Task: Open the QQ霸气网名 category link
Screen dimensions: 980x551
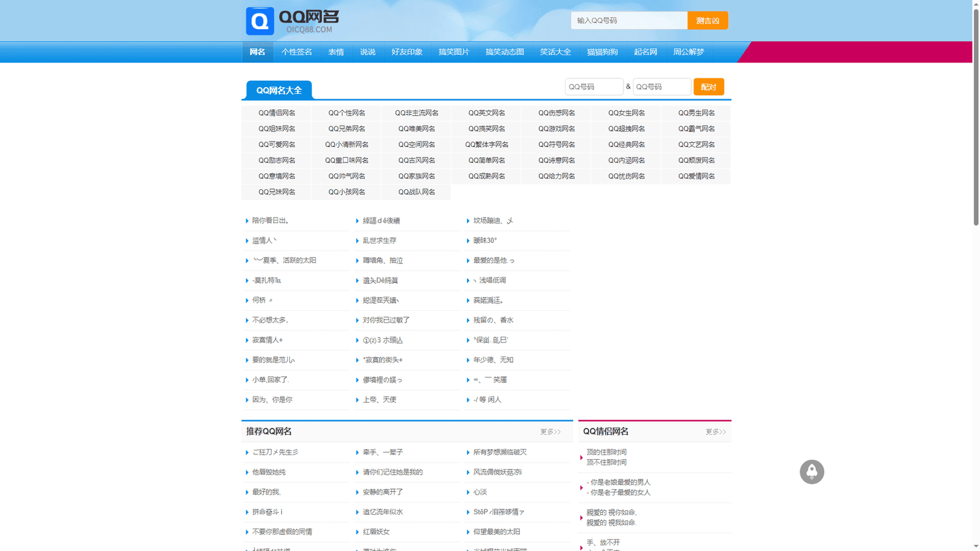Action: (x=697, y=129)
